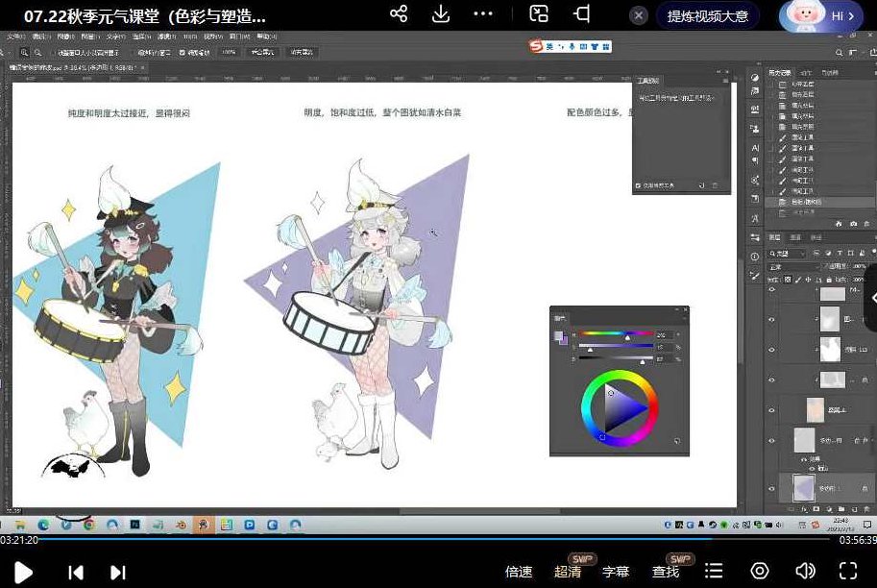Open the layer blend mode dropdown

click(792, 265)
